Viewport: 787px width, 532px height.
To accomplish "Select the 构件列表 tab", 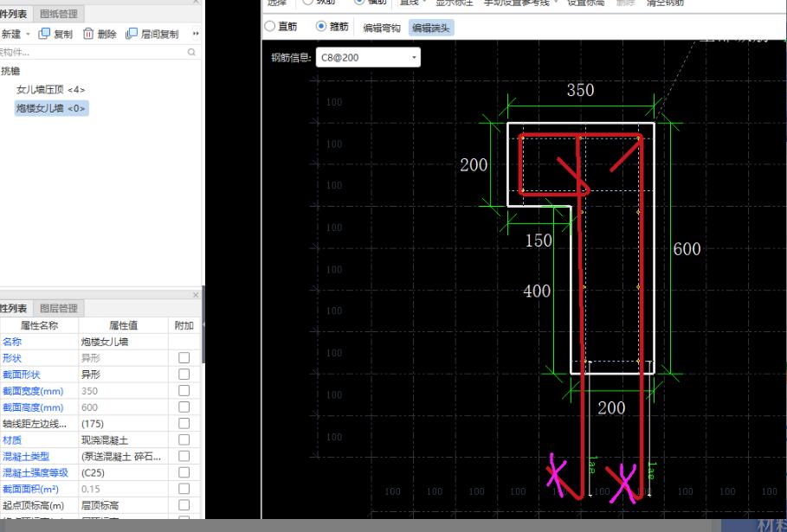I will (x=14, y=14).
